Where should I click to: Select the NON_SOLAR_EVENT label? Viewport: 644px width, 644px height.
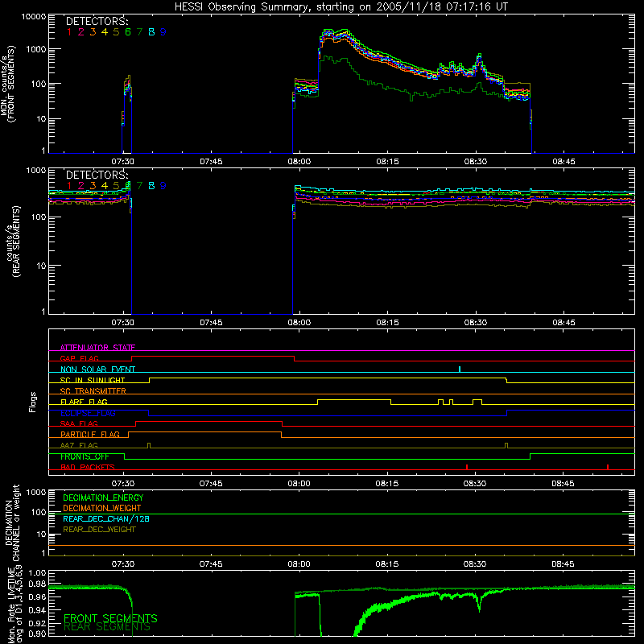coord(97,369)
